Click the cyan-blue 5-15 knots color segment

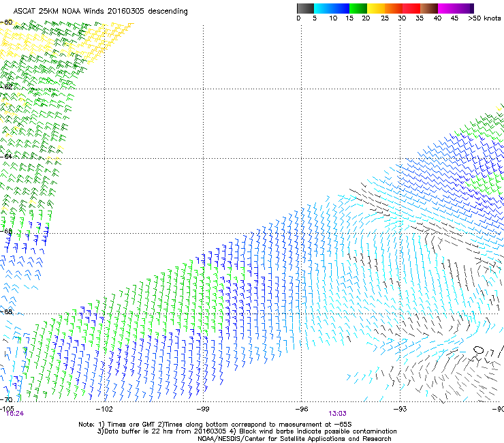(332, 8)
